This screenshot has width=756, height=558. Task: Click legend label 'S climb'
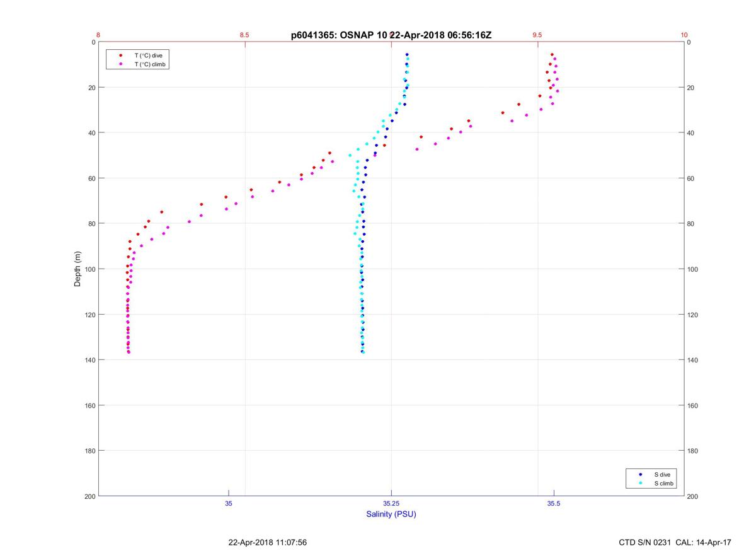[664, 483]
